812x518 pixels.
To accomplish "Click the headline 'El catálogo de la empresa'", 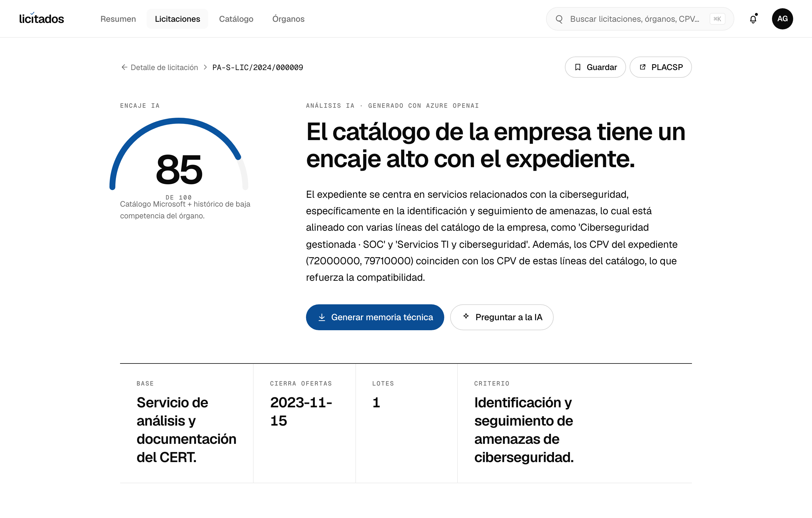I will click(x=496, y=145).
